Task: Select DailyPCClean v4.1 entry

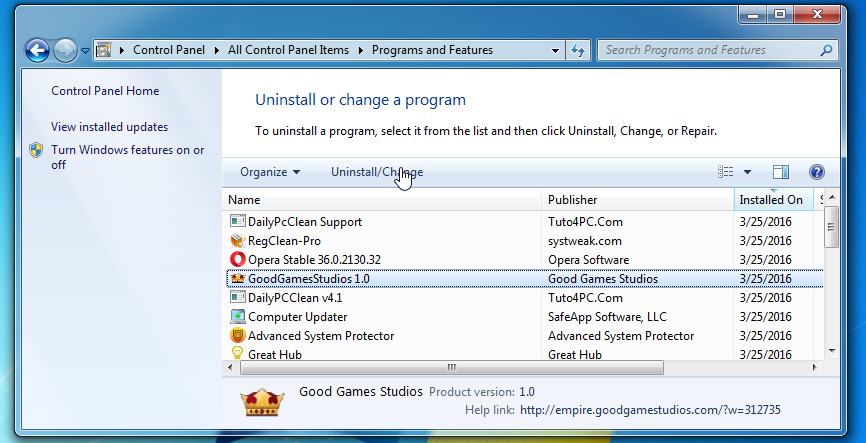Action: (x=295, y=298)
